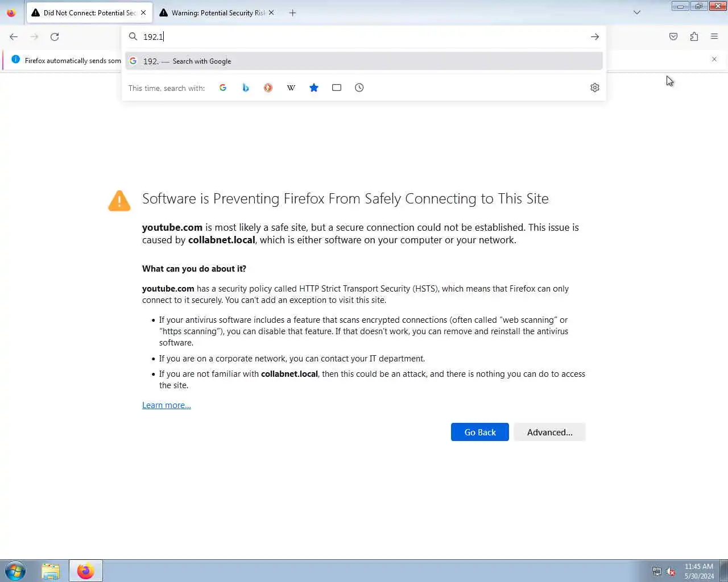The width and height of the screenshot is (728, 582).
Task: Switch to 'Did Not Connect' tab
Action: (x=89, y=13)
